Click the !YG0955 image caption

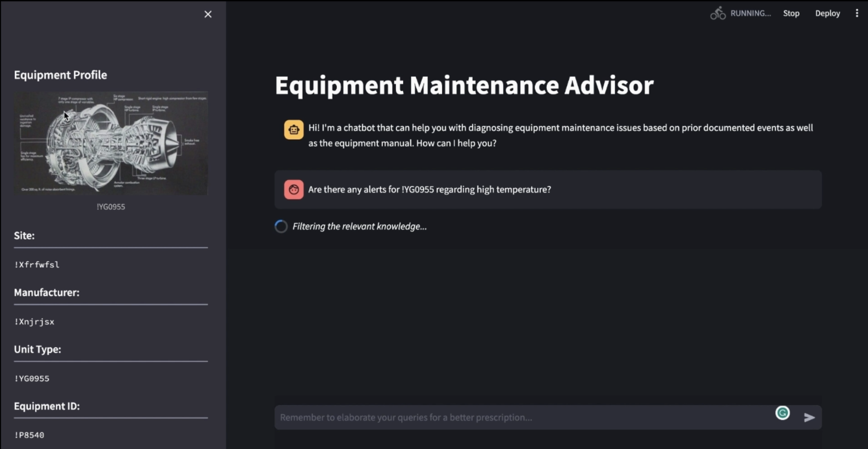(111, 207)
